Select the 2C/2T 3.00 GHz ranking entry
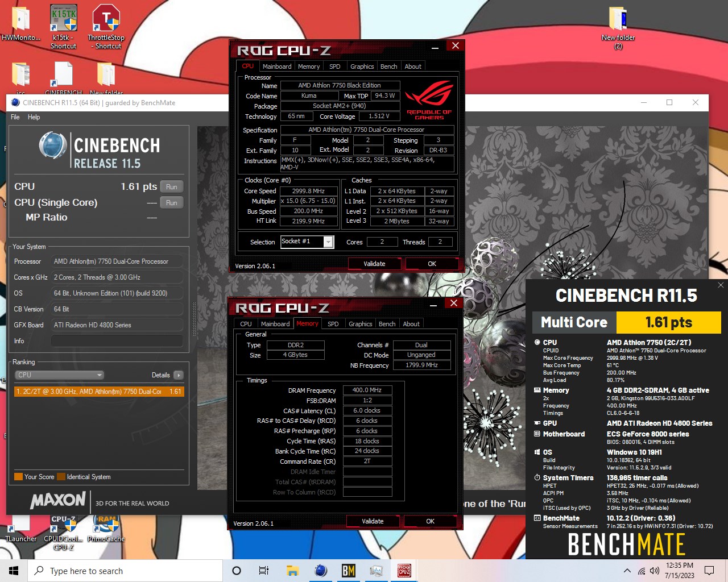 [x=99, y=391]
